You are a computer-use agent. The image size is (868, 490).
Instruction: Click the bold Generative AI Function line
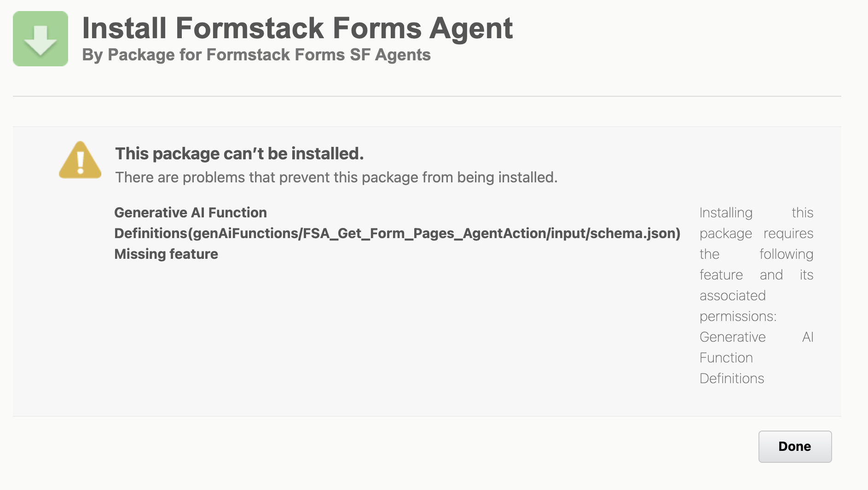coord(190,213)
